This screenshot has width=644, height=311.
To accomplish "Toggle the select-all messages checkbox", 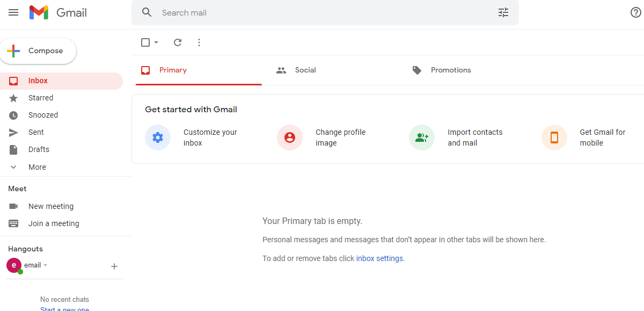I will pyautogui.click(x=145, y=42).
